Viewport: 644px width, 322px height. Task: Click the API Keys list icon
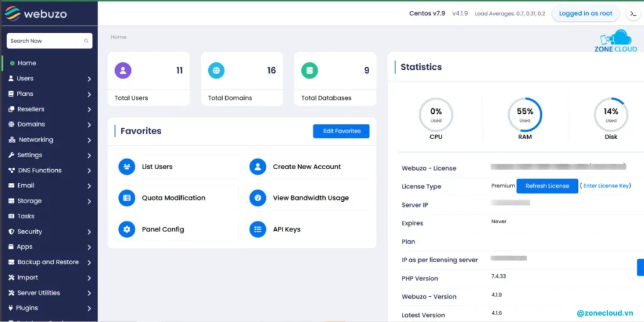pyautogui.click(x=257, y=229)
